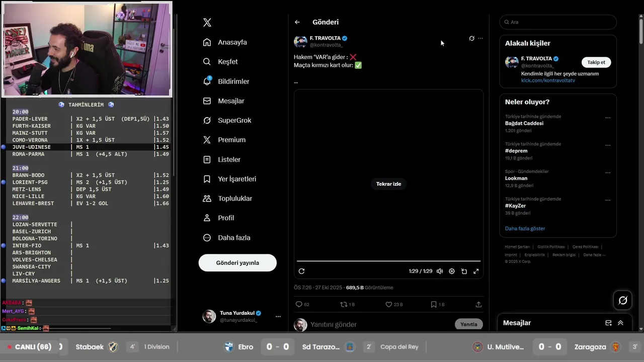Click new message compose icon
Image resolution: width=644 pixels, height=362 pixels.
coord(608,323)
